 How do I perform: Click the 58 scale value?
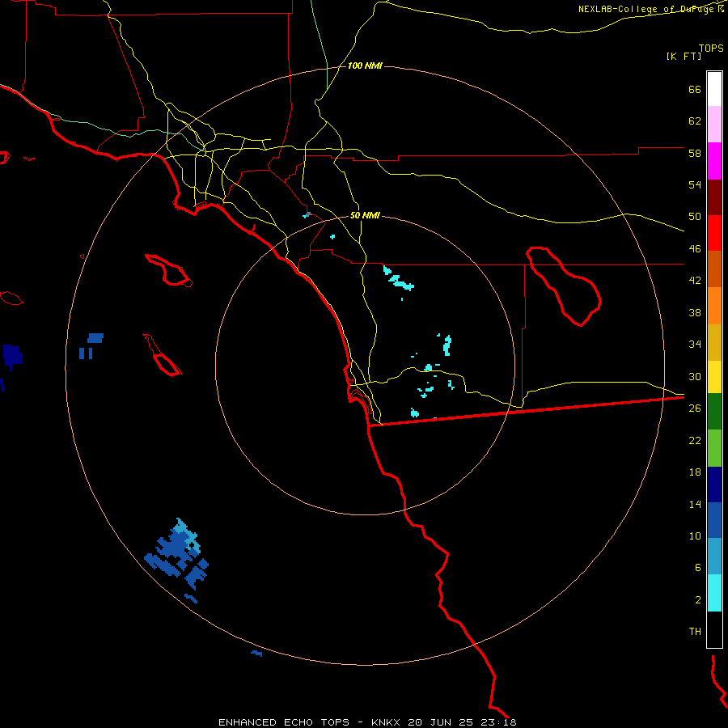[x=695, y=153]
